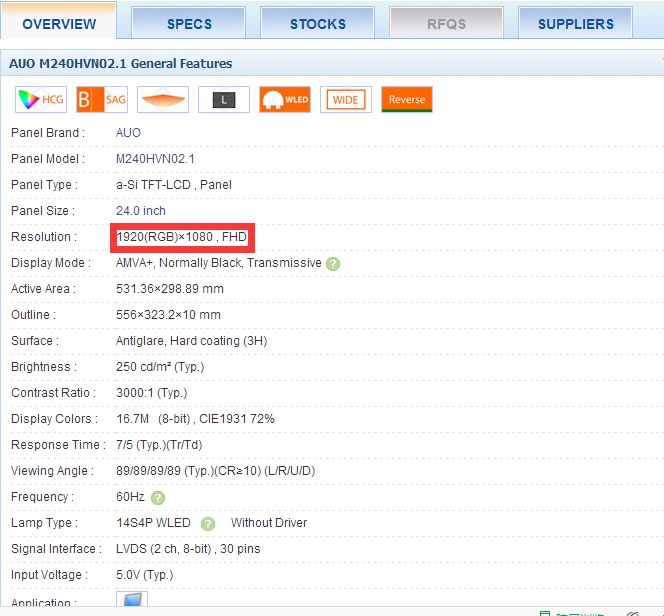Click contrast ratio value 3000:1 (Typ.)
This screenshot has height=616, width=664.
[x=152, y=393]
